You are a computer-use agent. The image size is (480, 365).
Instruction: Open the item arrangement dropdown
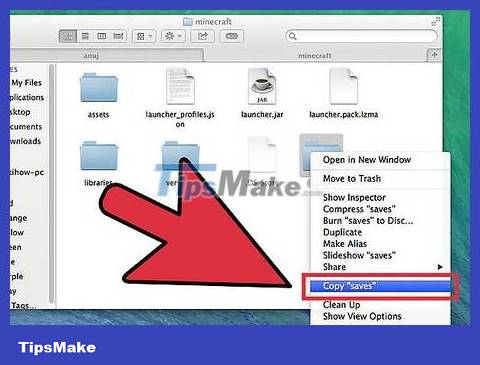coord(144,36)
